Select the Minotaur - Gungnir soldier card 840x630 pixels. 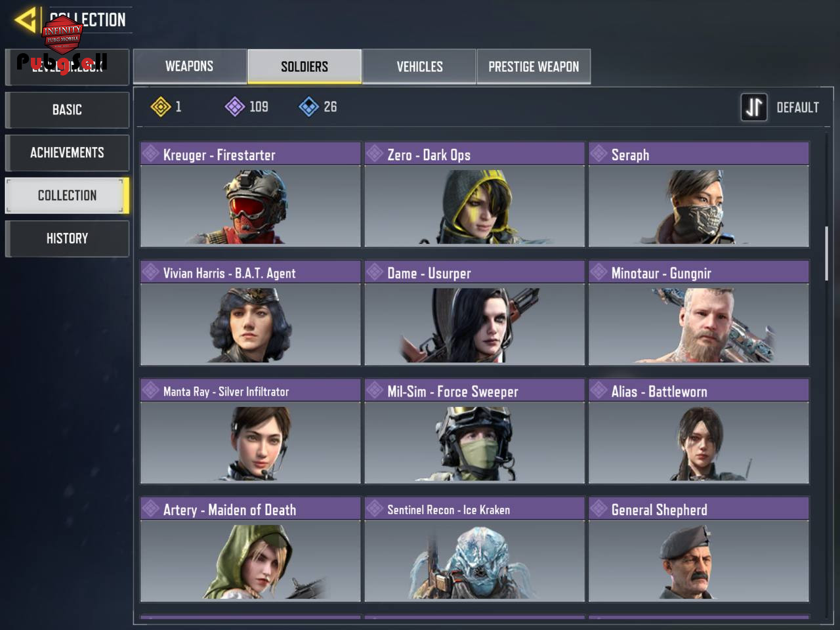(x=699, y=313)
